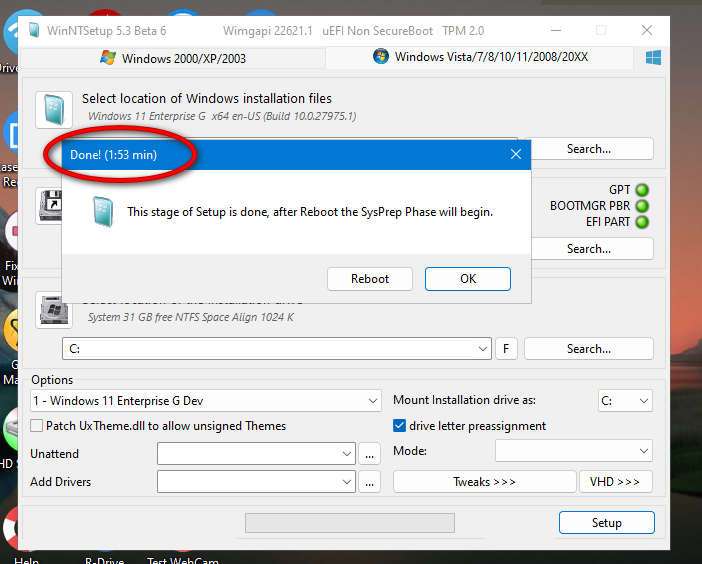The image size is (702, 564).
Task: Expand the Add Drivers dropdown
Action: coord(347,482)
